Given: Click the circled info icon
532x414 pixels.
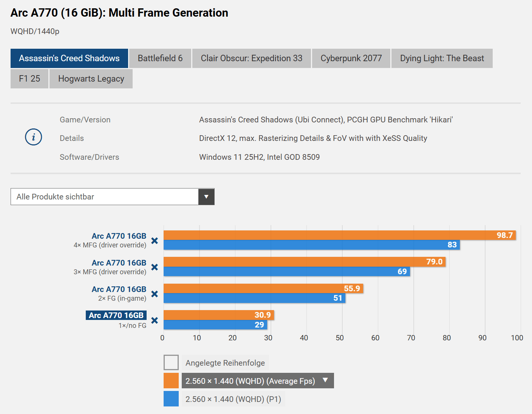Looking at the screenshot, I should pyautogui.click(x=33, y=137).
